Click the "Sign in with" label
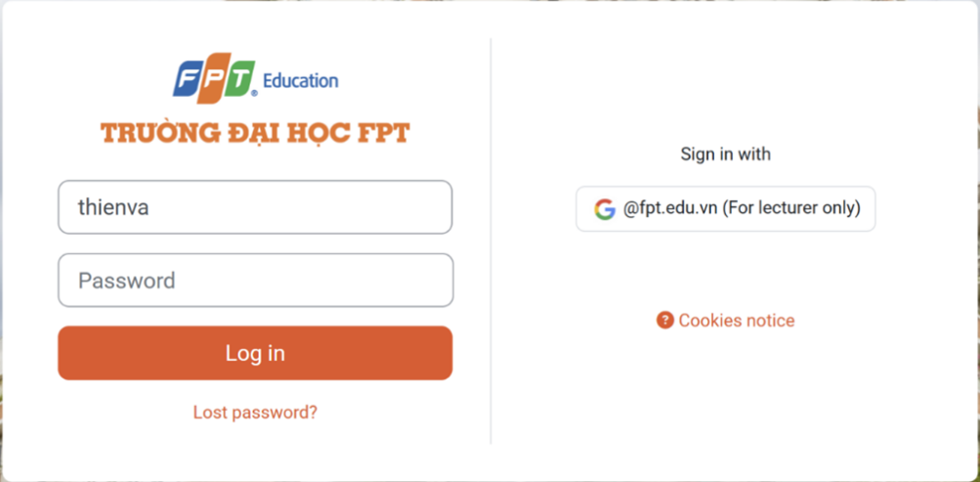The image size is (980, 482). tap(725, 154)
